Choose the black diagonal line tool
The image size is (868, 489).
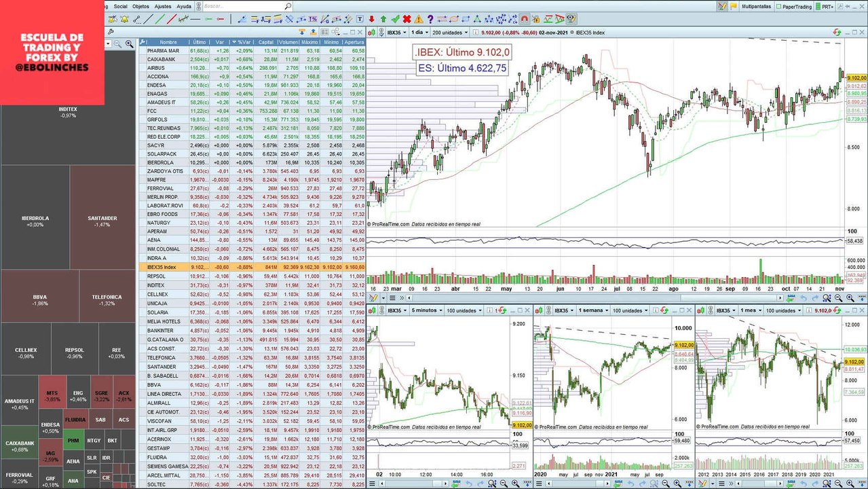[x=148, y=19]
